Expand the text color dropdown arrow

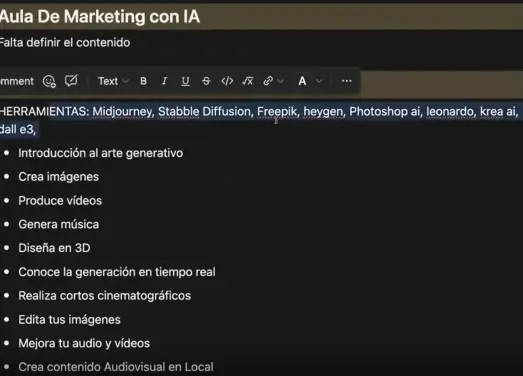click(x=319, y=81)
